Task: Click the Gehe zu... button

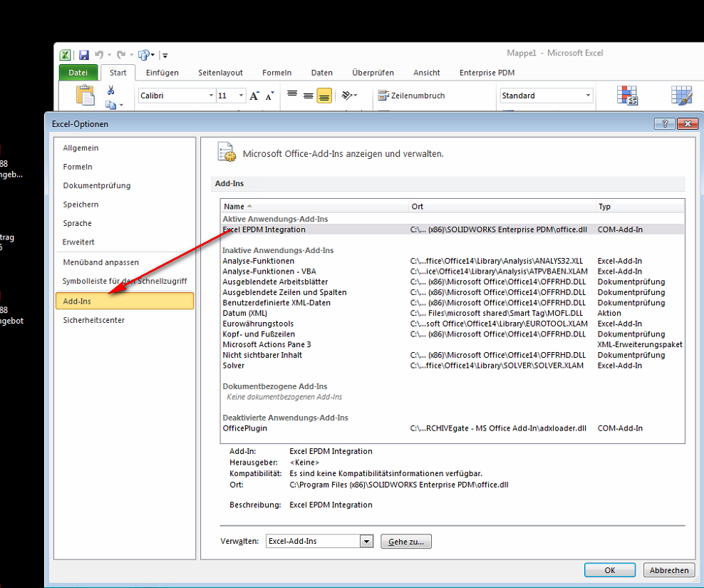Action: pyautogui.click(x=406, y=541)
